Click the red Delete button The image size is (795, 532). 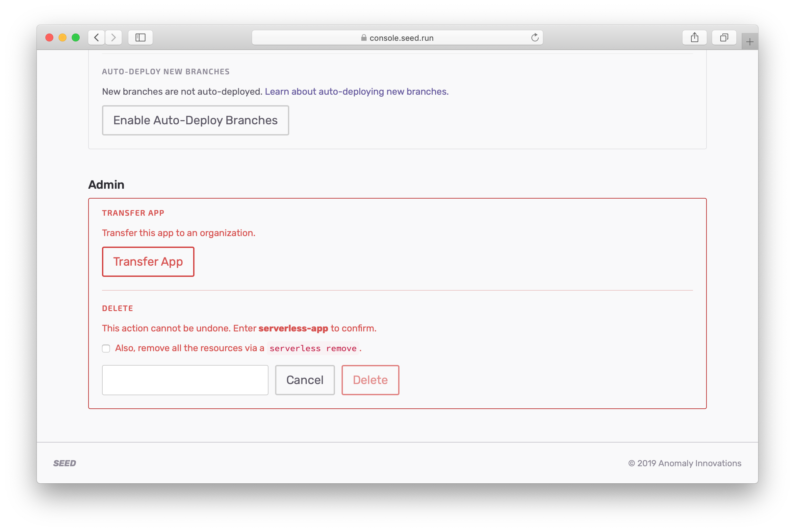click(370, 380)
